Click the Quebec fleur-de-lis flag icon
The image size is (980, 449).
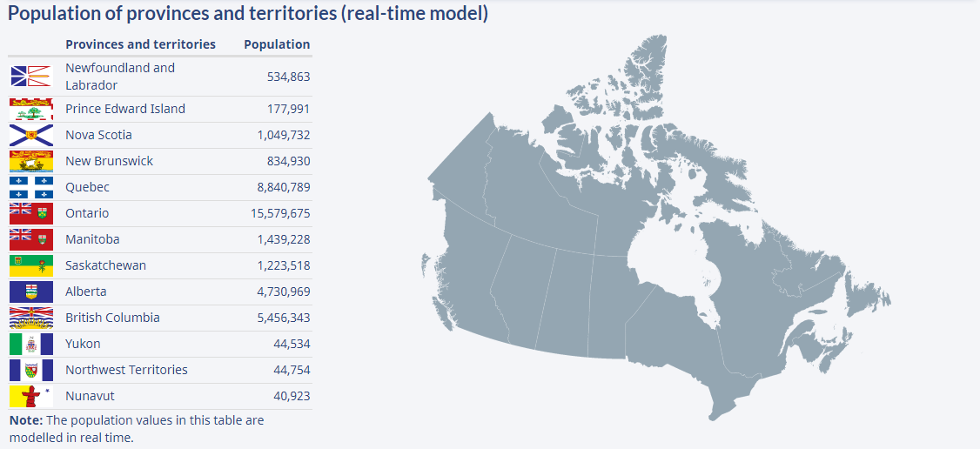coord(31,187)
